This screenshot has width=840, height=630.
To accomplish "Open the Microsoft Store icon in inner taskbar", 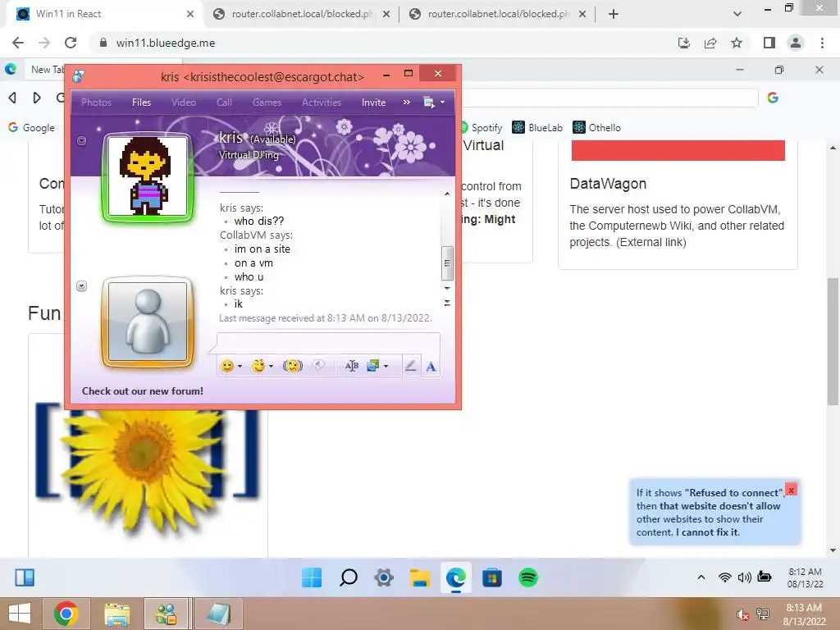I will (x=492, y=577).
